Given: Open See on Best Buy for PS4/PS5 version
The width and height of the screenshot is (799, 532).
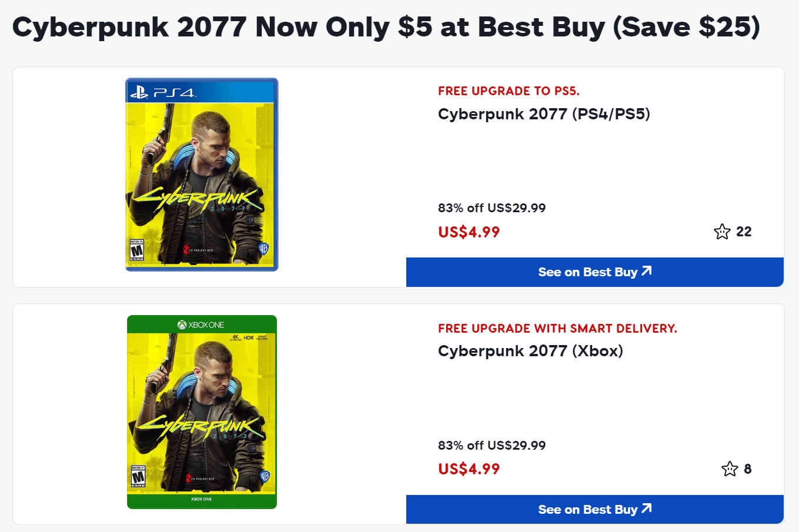Looking at the screenshot, I should pos(587,272).
